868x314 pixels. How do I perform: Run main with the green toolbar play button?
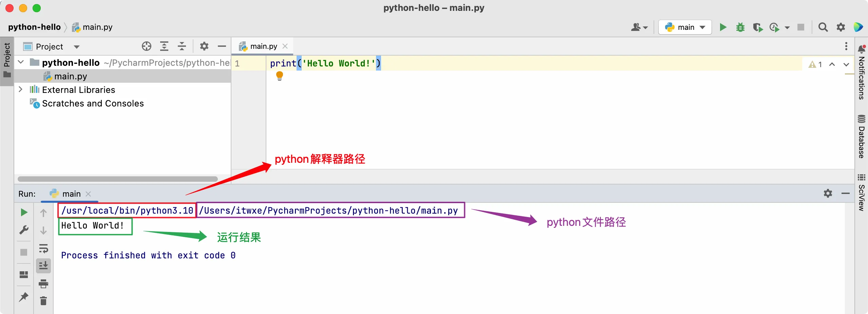[x=723, y=27]
